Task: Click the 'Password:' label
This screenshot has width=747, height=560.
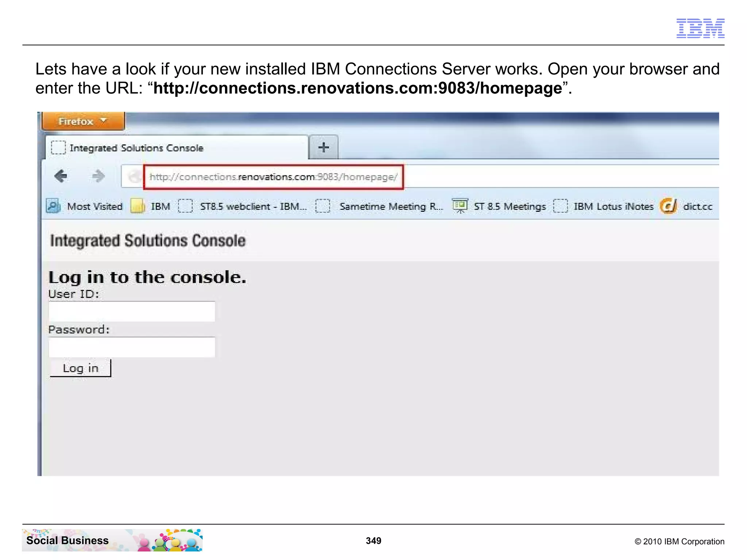Action: click(79, 330)
